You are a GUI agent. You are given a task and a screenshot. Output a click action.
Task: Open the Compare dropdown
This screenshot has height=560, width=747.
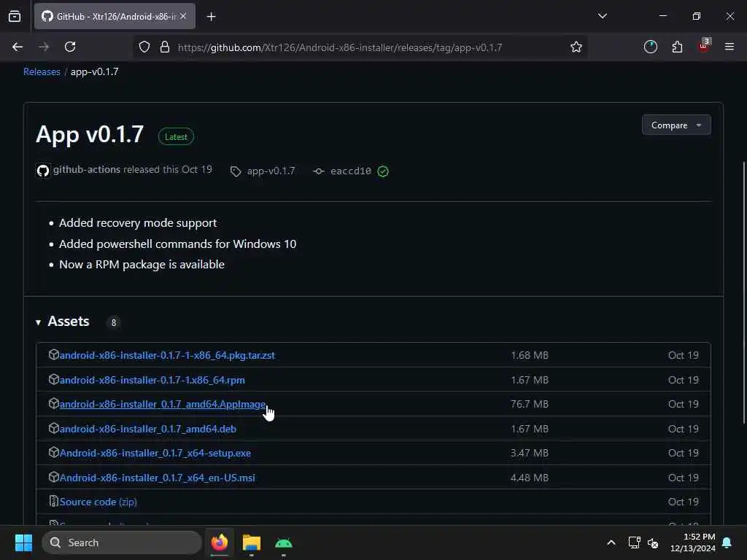click(676, 125)
